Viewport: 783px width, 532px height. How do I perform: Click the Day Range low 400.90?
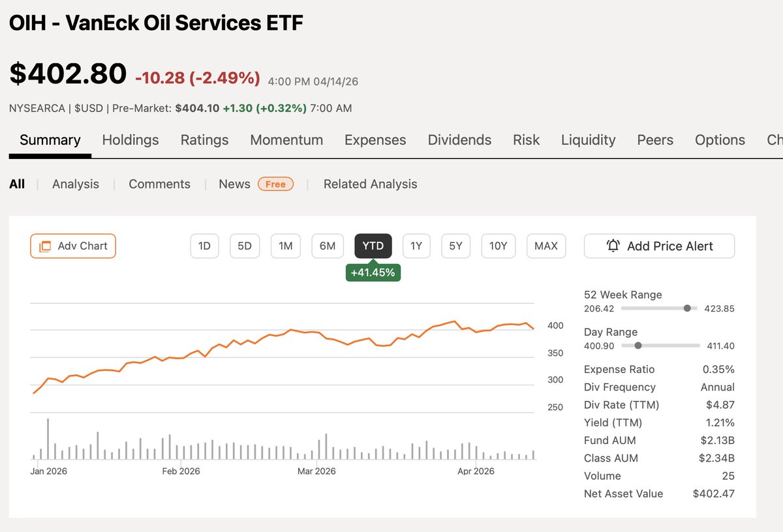tap(599, 346)
